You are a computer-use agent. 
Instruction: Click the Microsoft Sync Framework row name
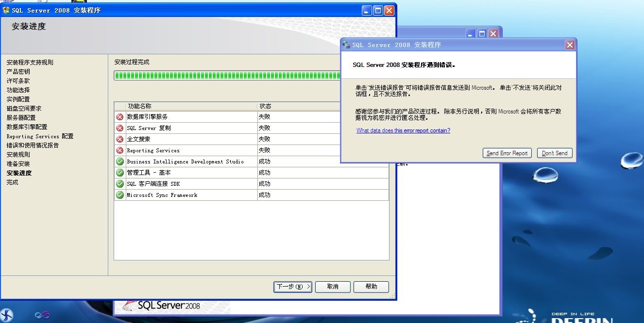click(x=162, y=195)
